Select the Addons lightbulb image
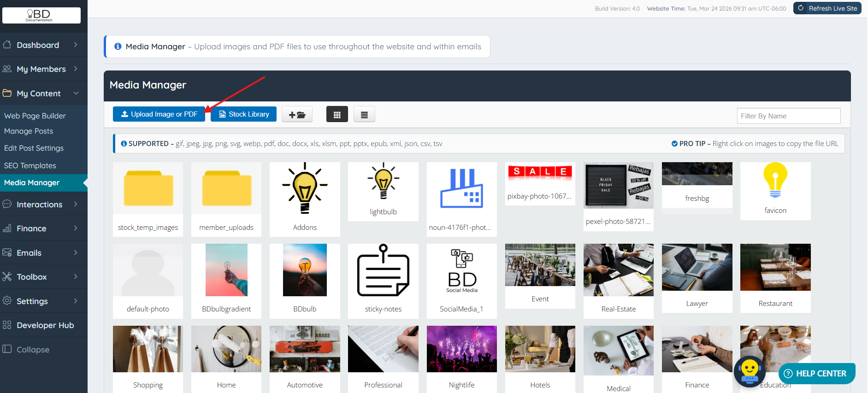 305,199
